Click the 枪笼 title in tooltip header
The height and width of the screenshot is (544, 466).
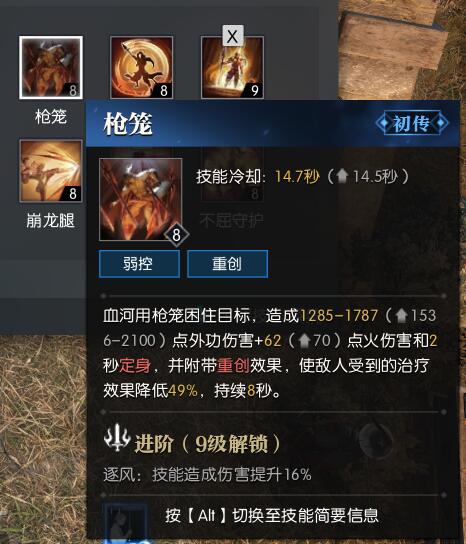coord(128,124)
